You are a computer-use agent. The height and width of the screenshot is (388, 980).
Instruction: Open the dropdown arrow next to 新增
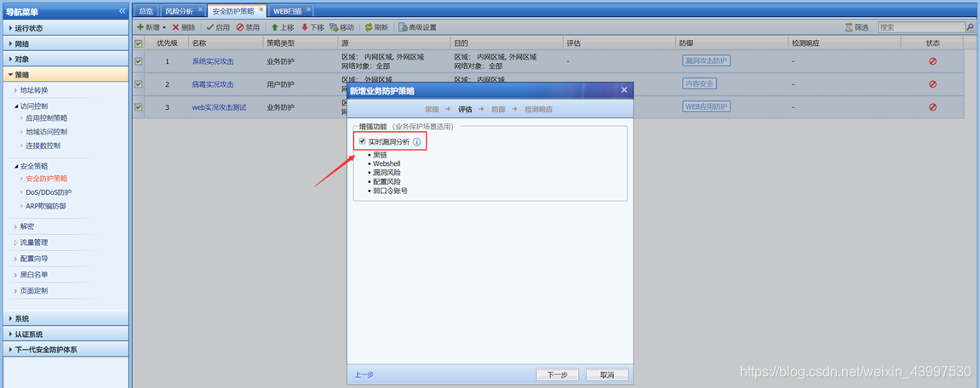point(163,28)
